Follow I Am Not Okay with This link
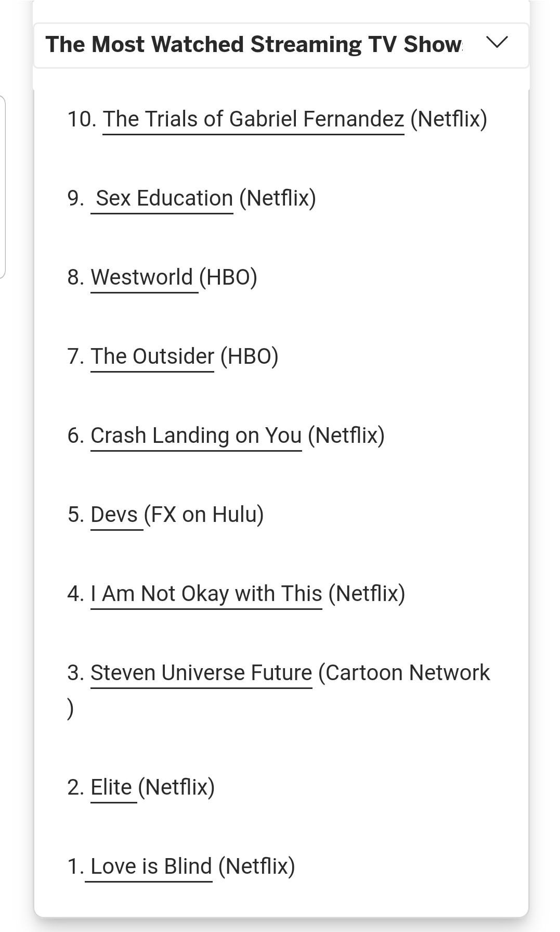The image size is (560, 932). click(x=206, y=594)
